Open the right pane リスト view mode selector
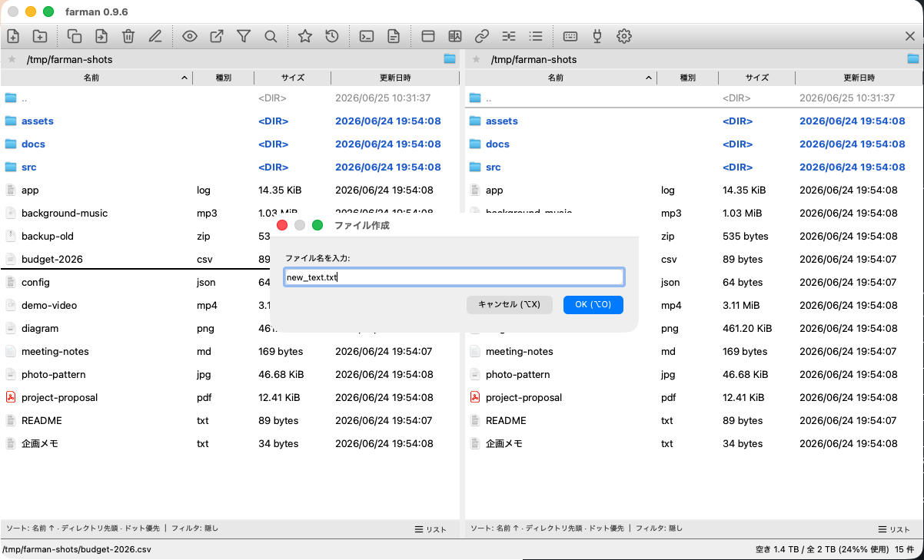The width and height of the screenshot is (924, 560). click(x=895, y=529)
